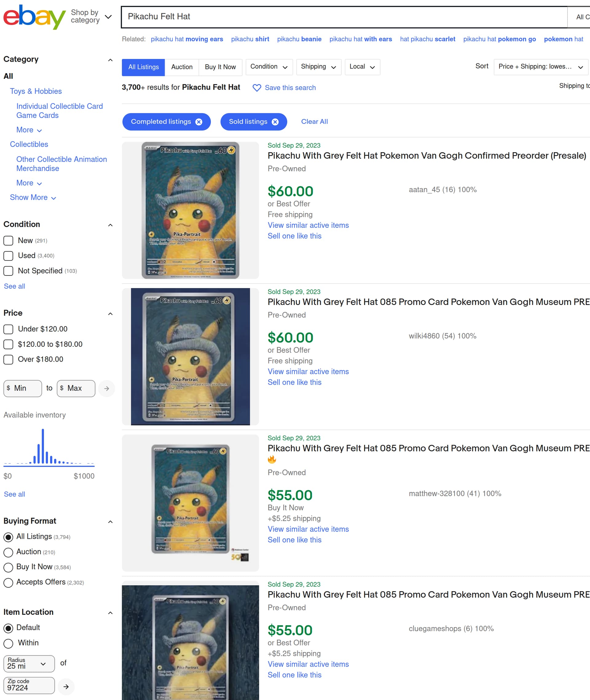Check the New condition checkbox

8,241
